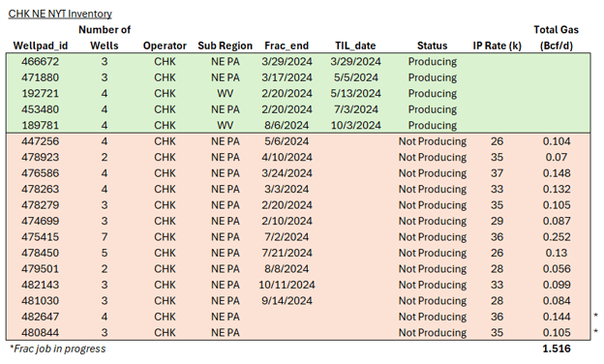Viewport: 604px width, 364px height.
Task: Click the CHK NE NYT Inventory title
Action: click(60, 14)
